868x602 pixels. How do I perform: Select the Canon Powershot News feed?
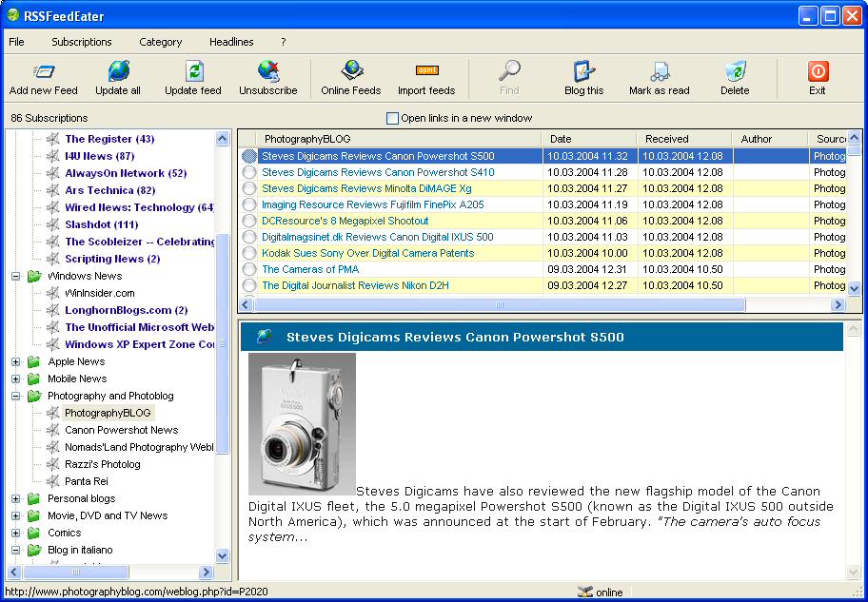pos(121,430)
